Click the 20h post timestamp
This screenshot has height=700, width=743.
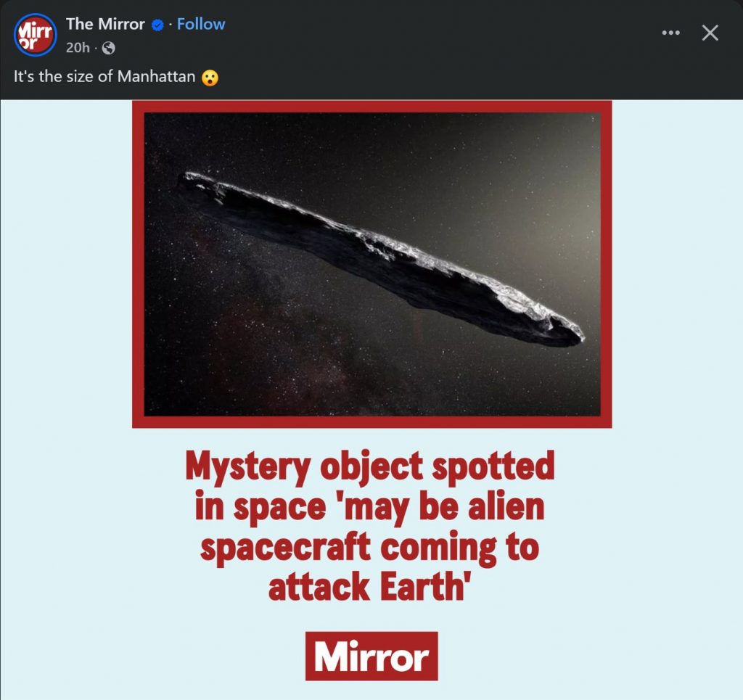78,49
